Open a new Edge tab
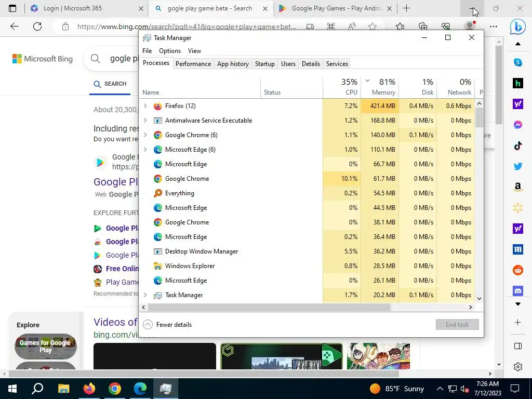The height and width of the screenshot is (399, 532). (406, 8)
